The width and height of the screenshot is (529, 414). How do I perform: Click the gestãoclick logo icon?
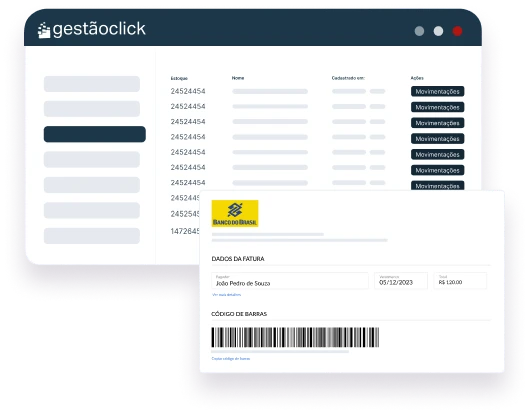[44, 30]
